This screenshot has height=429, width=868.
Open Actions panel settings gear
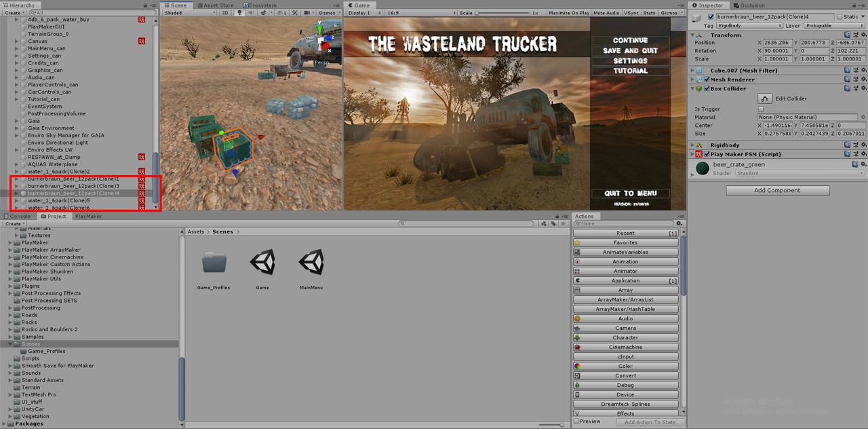tap(679, 223)
